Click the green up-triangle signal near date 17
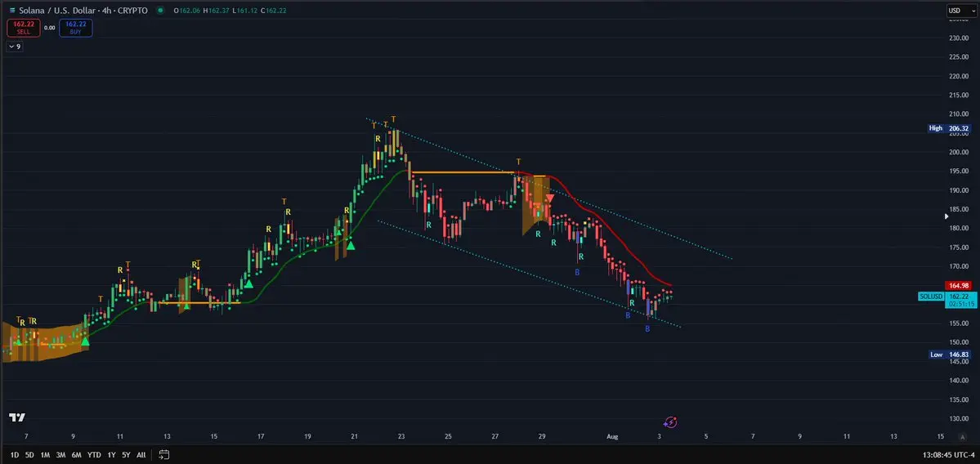 [x=248, y=283]
